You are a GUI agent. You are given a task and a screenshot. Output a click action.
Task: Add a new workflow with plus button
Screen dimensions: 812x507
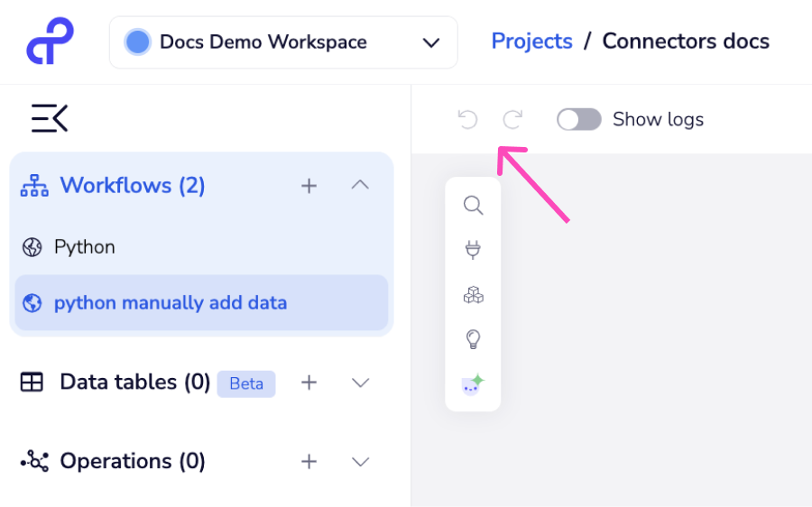pos(309,186)
